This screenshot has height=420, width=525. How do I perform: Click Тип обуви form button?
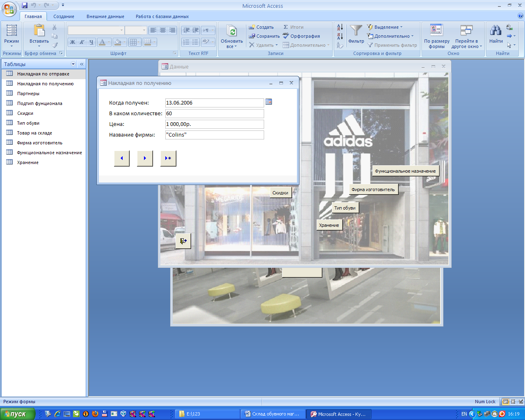point(345,208)
